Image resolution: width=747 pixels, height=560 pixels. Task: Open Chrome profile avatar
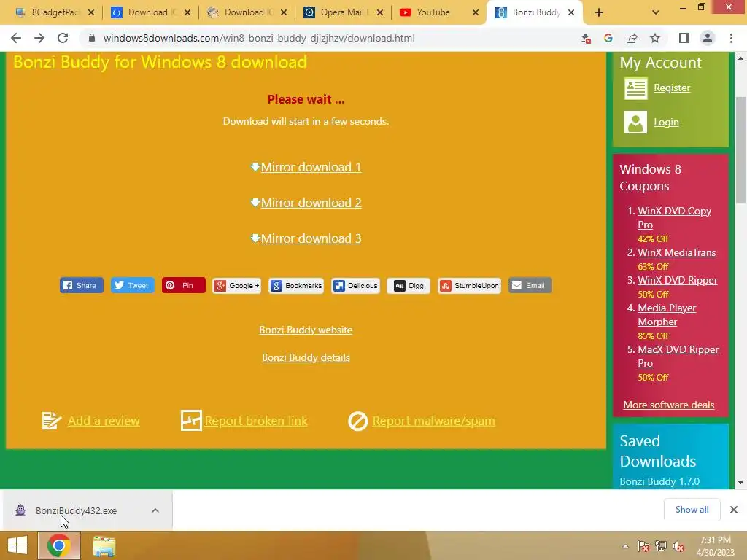pos(708,38)
